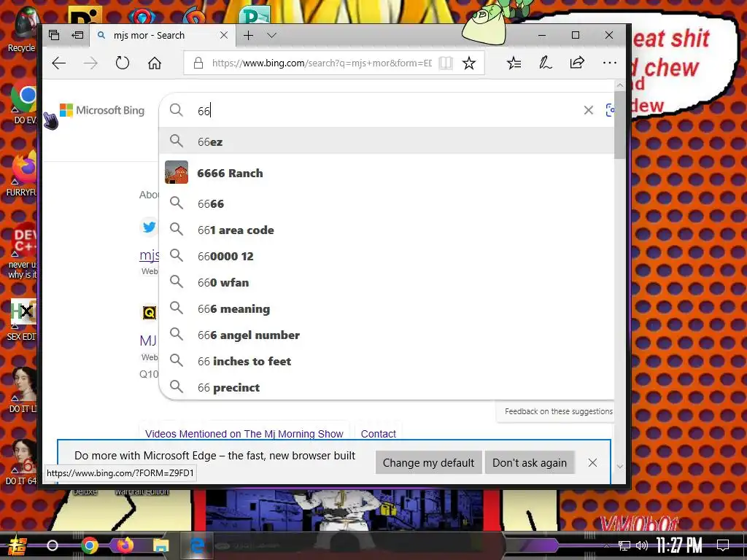This screenshot has width=747, height=560.
Task: Click the Add notes pen icon
Action: (x=545, y=63)
